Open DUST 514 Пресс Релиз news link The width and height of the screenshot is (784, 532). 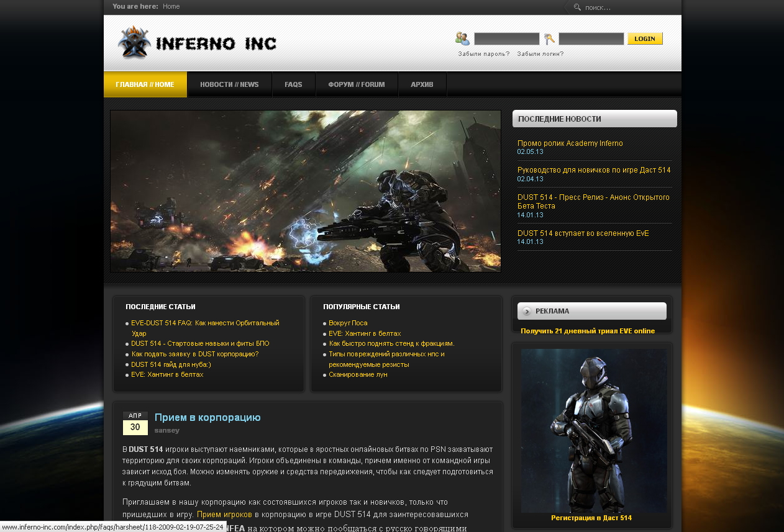point(593,201)
